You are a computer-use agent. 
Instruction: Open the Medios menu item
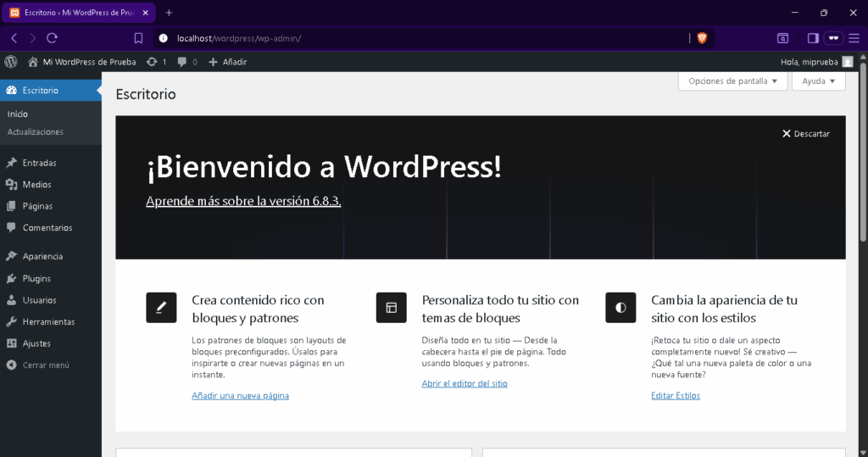(50, 185)
